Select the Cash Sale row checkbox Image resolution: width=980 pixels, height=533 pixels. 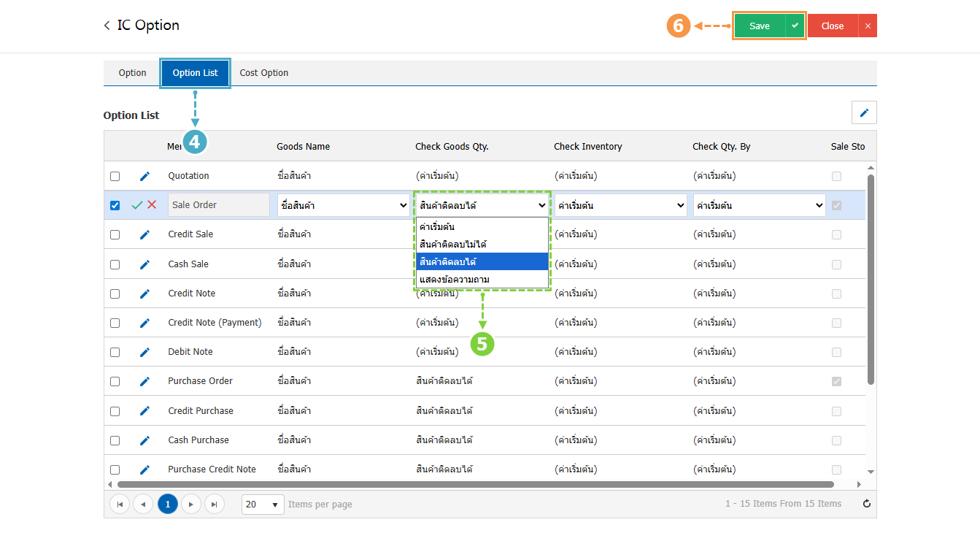click(115, 264)
